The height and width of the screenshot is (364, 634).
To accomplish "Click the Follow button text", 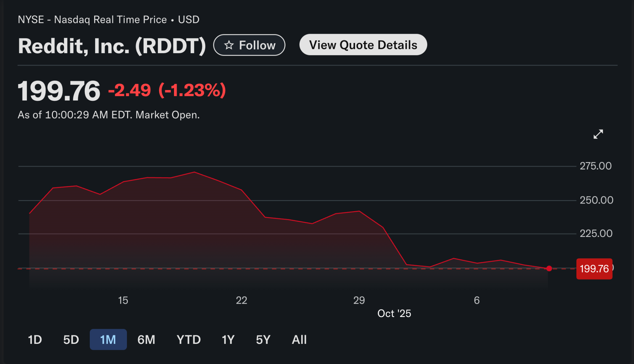I will point(257,45).
